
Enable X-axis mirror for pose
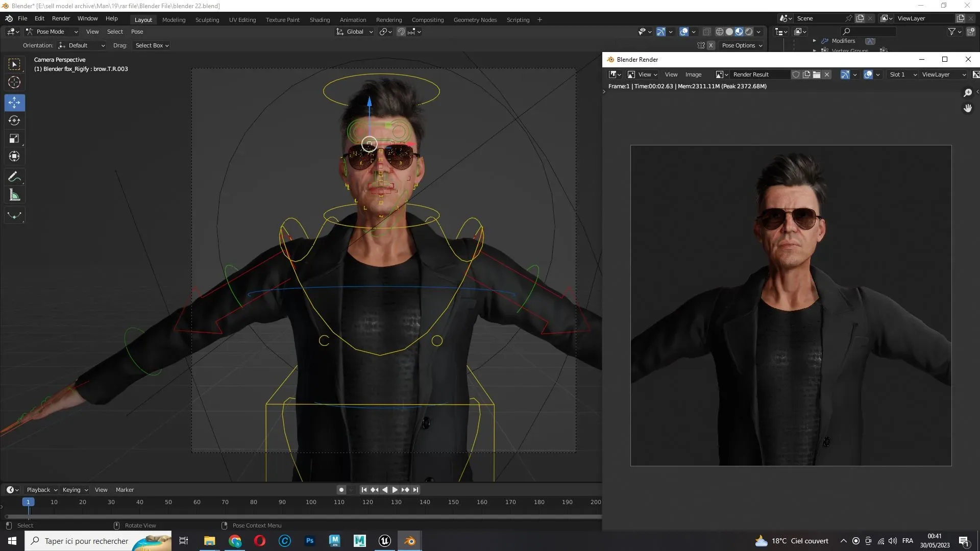pos(710,45)
